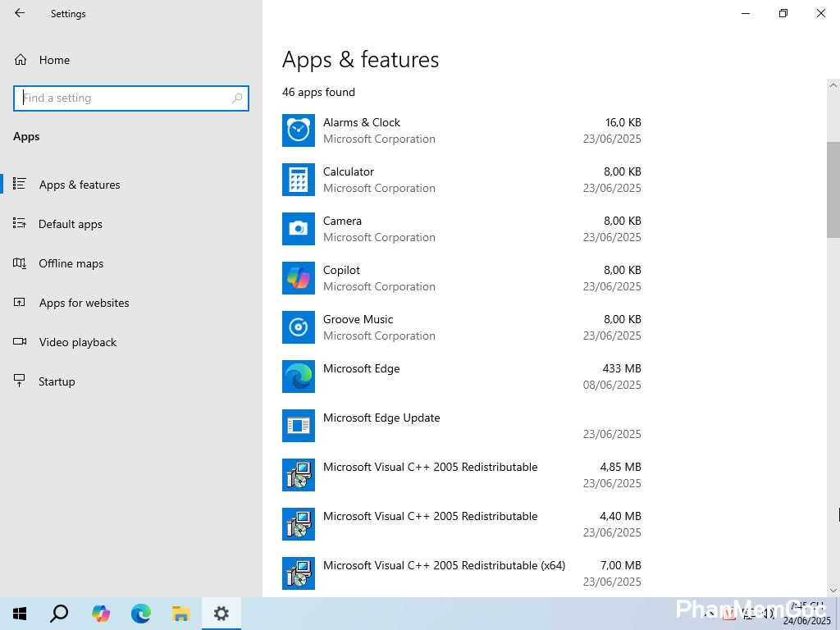Go back using the Settings back arrow
840x630 pixels.
tap(20, 13)
